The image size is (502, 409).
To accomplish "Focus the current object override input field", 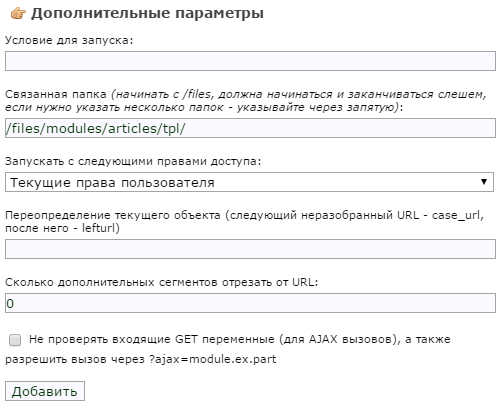I will 250,249.
